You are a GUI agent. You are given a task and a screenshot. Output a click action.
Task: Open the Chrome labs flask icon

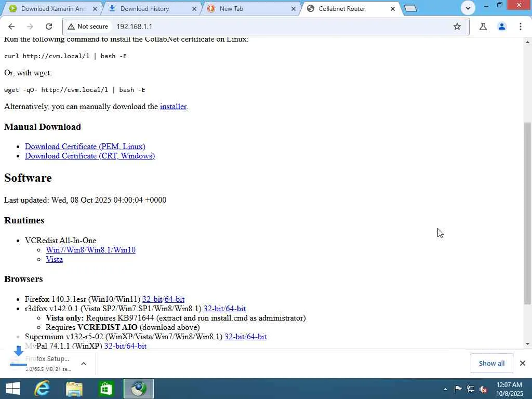(x=483, y=26)
